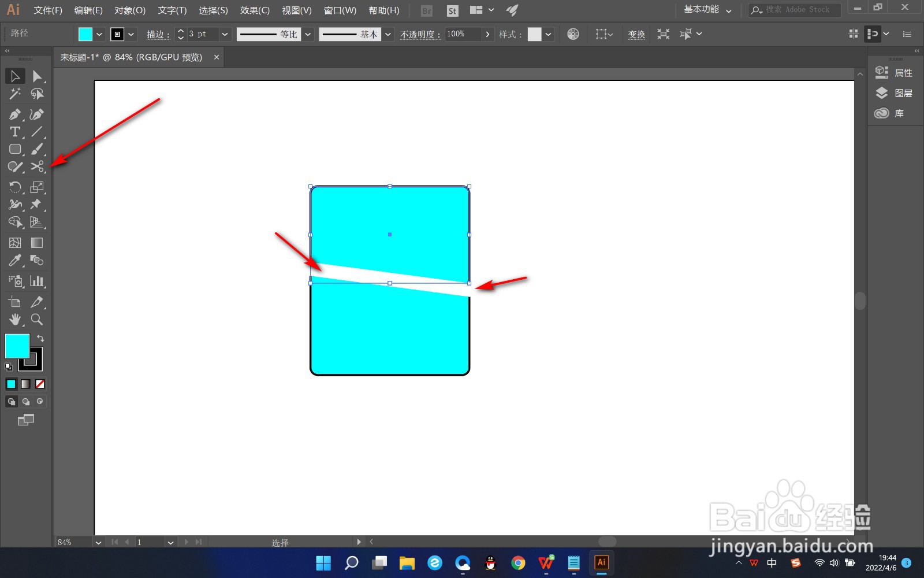
Task: Open the 编辑(E) menu
Action: click(88, 10)
